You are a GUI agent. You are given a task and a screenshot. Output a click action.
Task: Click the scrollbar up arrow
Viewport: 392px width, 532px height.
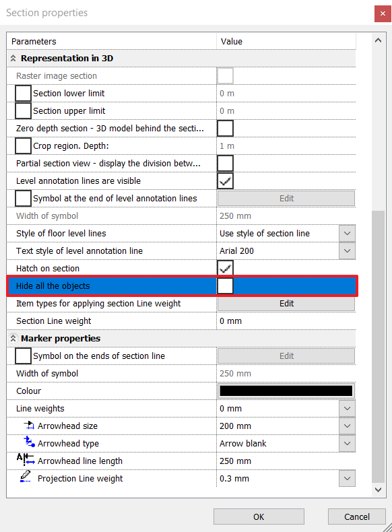click(x=378, y=40)
